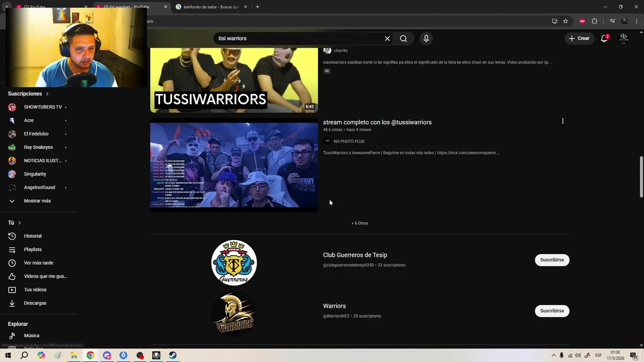Subscribe to Warriors channel
The image size is (644, 362).
point(552,311)
